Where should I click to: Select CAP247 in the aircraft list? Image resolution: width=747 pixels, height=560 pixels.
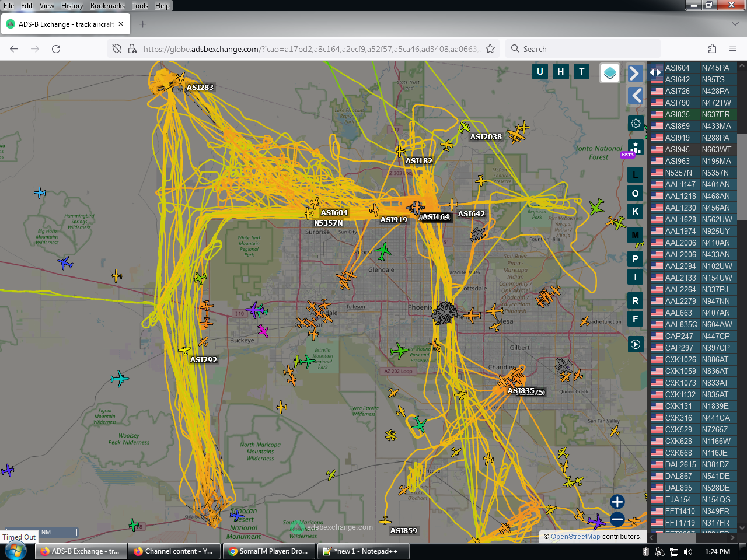pos(693,336)
